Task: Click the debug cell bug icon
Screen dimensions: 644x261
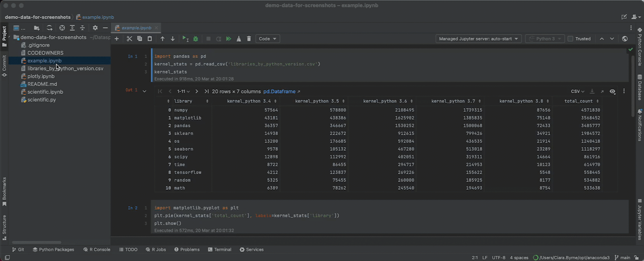Action: tap(196, 39)
